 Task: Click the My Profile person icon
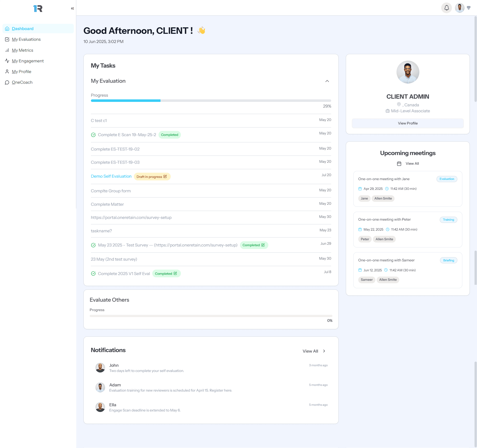(x=7, y=72)
